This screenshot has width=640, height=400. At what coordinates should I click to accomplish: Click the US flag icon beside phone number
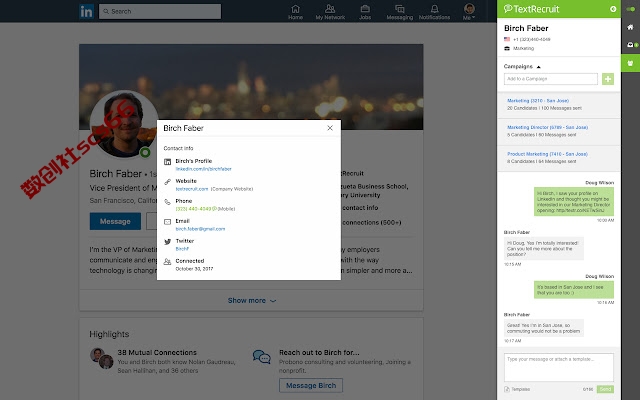(507, 39)
